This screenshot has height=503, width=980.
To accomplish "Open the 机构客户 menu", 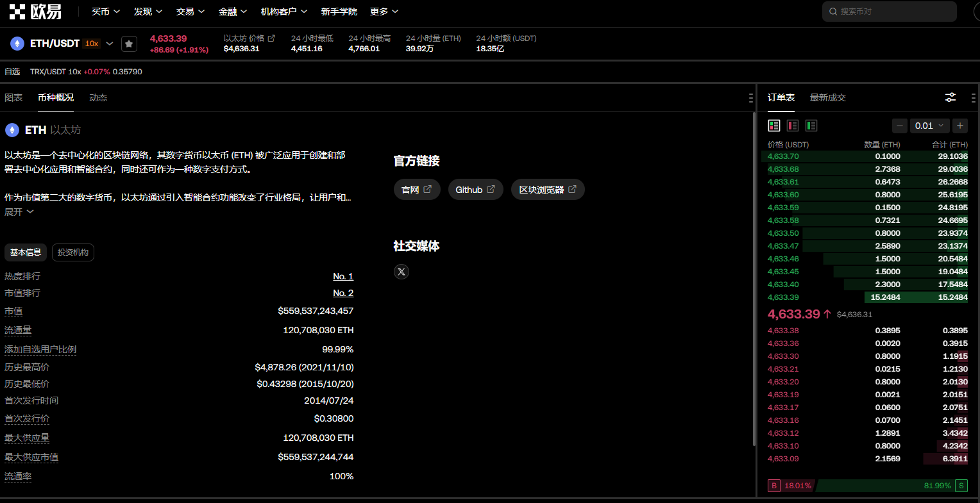I will (x=284, y=12).
